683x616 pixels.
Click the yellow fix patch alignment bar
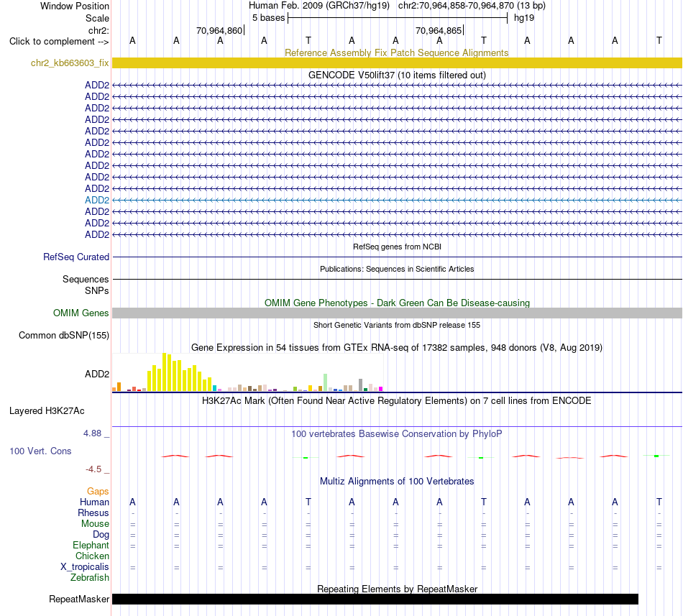click(x=397, y=63)
